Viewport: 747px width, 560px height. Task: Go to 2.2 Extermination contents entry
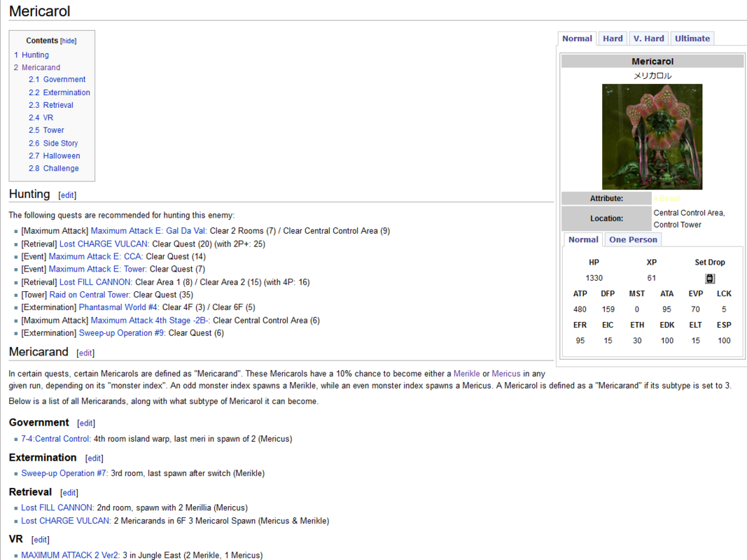(x=59, y=92)
